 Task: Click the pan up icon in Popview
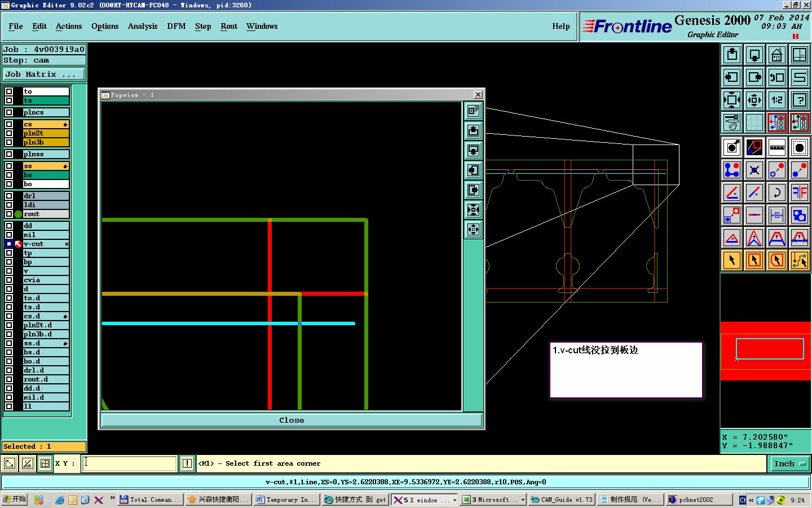tap(473, 131)
